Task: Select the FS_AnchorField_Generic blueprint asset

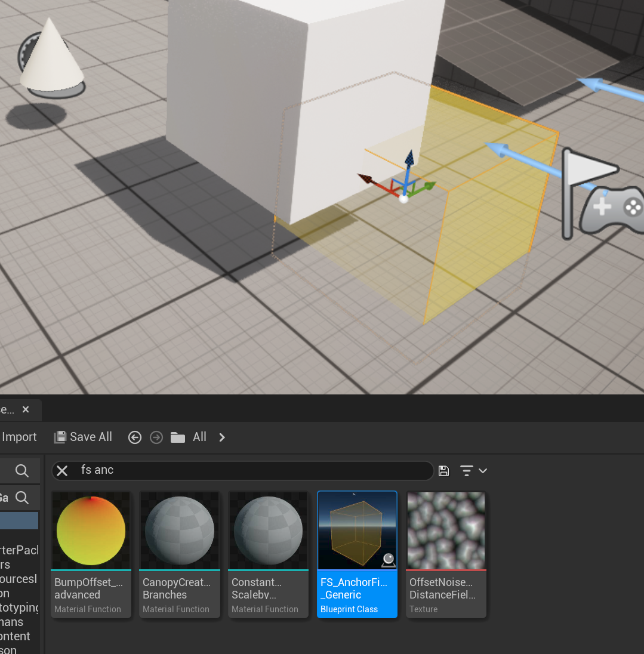Action: click(357, 554)
